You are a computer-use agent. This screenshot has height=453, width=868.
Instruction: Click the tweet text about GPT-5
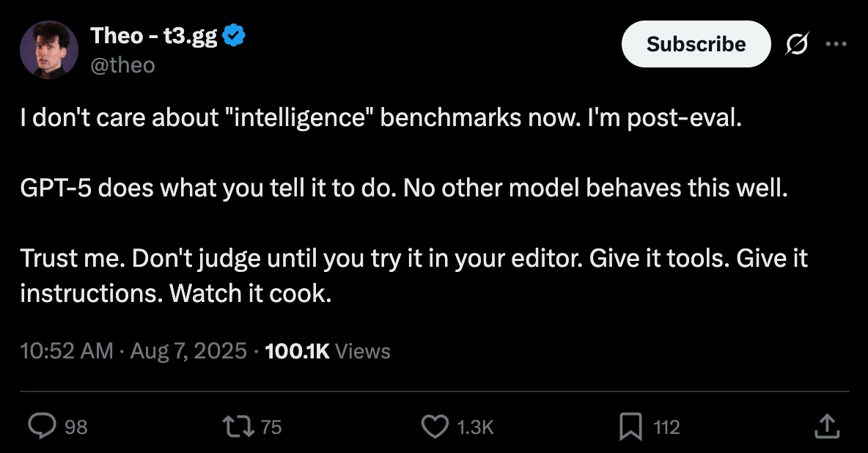[x=403, y=189]
